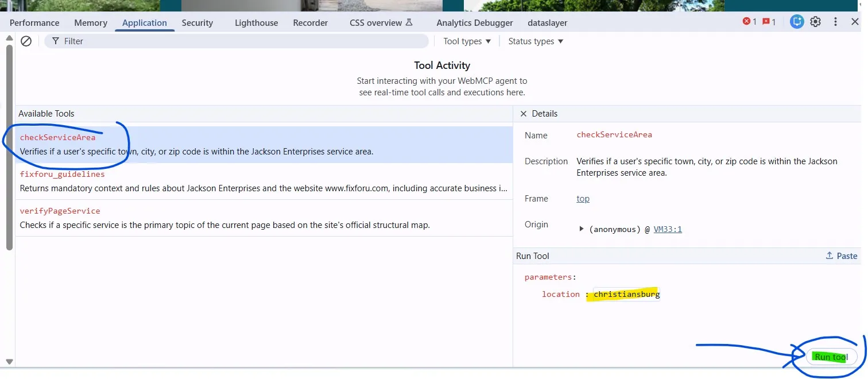The image size is (868, 379).
Task: Focus the Filter input field
Action: point(237,41)
